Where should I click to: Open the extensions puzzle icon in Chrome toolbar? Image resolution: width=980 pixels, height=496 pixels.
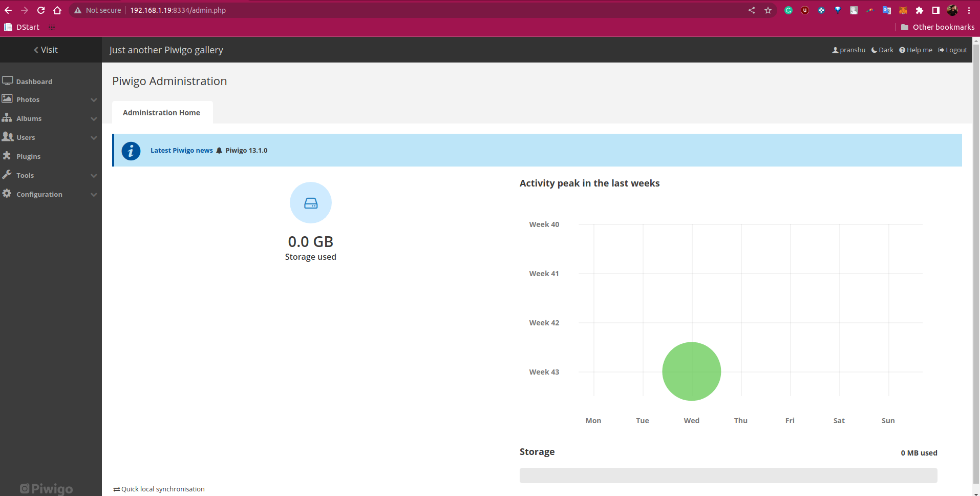[920, 10]
